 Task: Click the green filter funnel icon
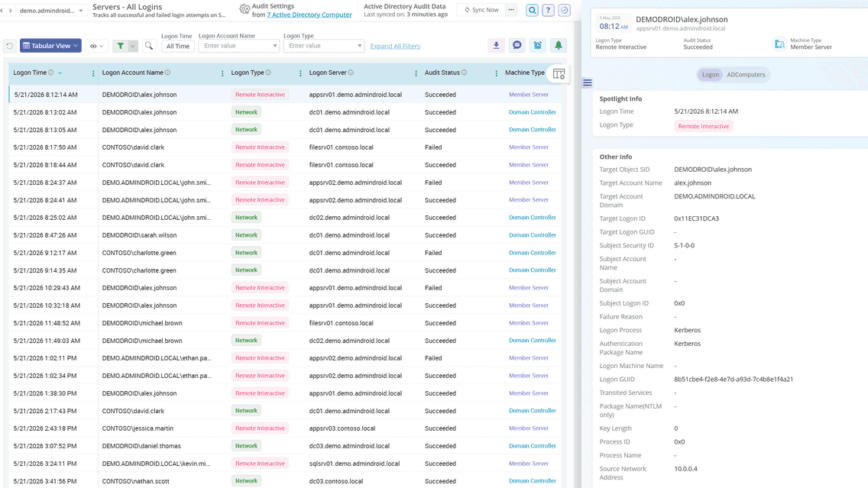[120, 46]
